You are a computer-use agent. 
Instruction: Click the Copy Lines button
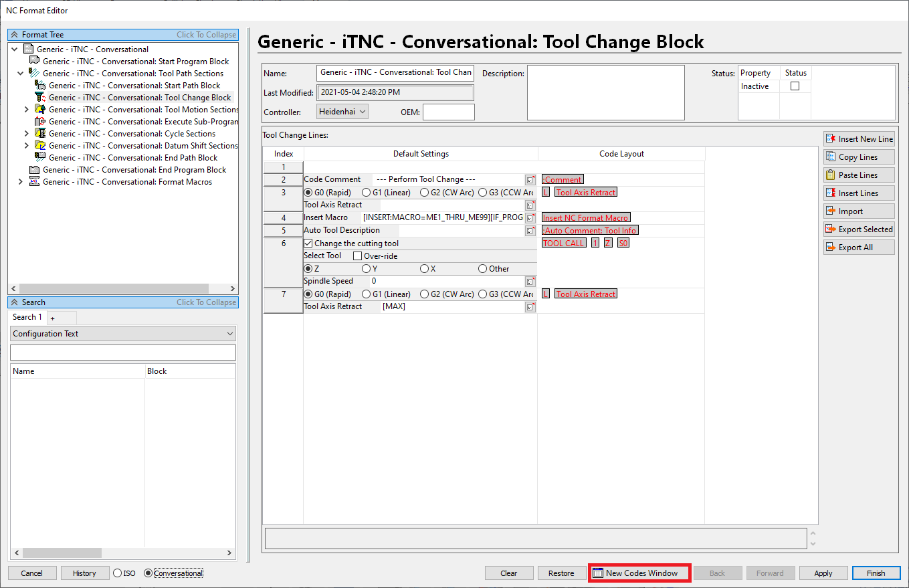(859, 157)
